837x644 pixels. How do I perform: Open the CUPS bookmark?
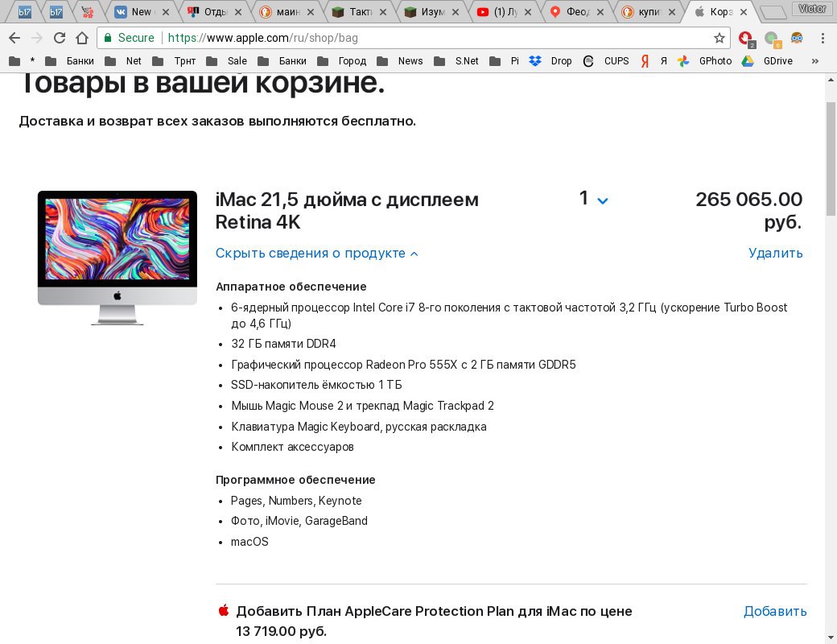[606, 61]
